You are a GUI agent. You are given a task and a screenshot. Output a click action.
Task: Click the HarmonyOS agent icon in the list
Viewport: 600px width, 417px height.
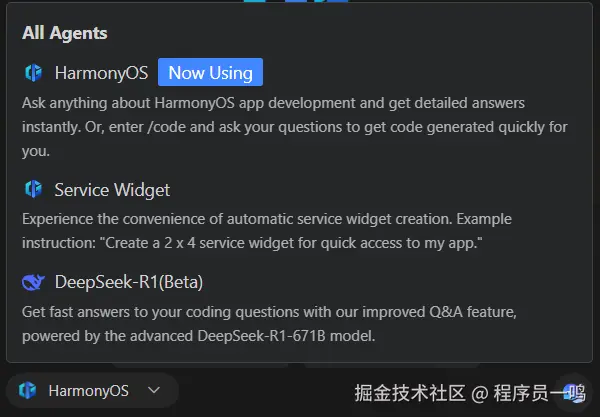33,73
